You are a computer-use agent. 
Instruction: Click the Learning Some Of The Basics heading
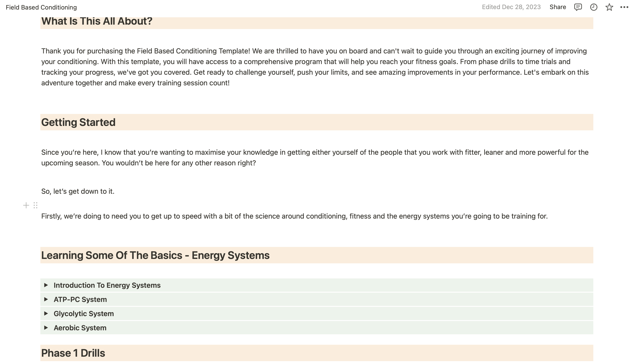point(155,255)
